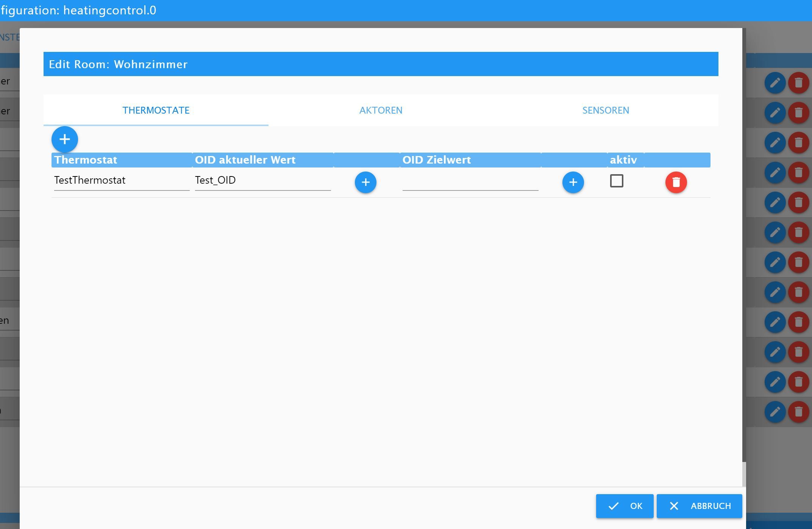
Task: Click the last pencil edit icon in the background room list
Action: coord(775,412)
